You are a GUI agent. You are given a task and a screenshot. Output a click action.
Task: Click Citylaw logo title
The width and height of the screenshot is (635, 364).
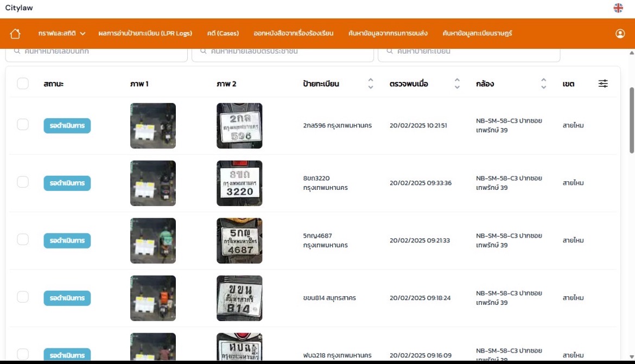[19, 8]
